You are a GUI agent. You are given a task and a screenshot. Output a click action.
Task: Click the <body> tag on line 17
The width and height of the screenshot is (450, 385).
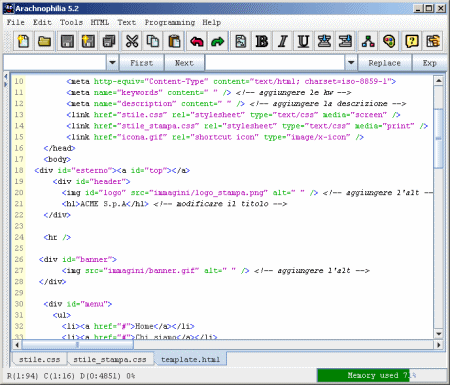pyautogui.click(x=57, y=159)
